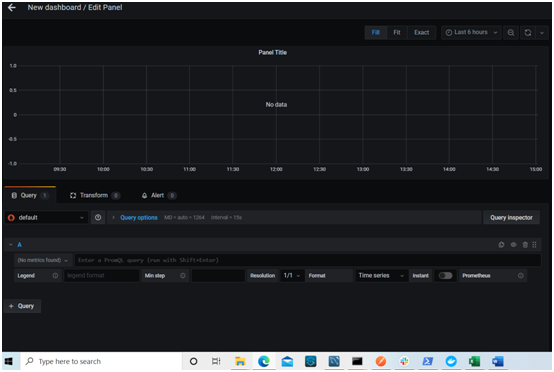The width and height of the screenshot is (554, 372).
Task: Click the data source help icon
Action: pos(98,218)
